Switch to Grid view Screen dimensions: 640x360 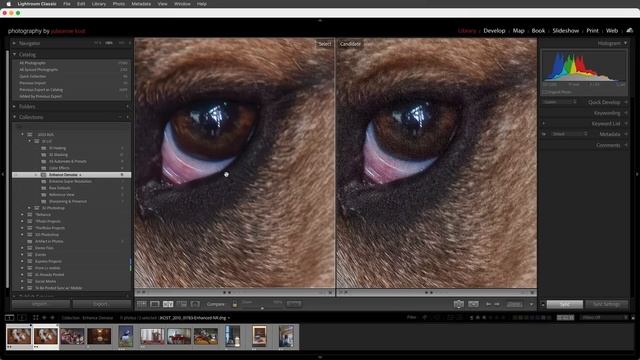tap(141, 304)
